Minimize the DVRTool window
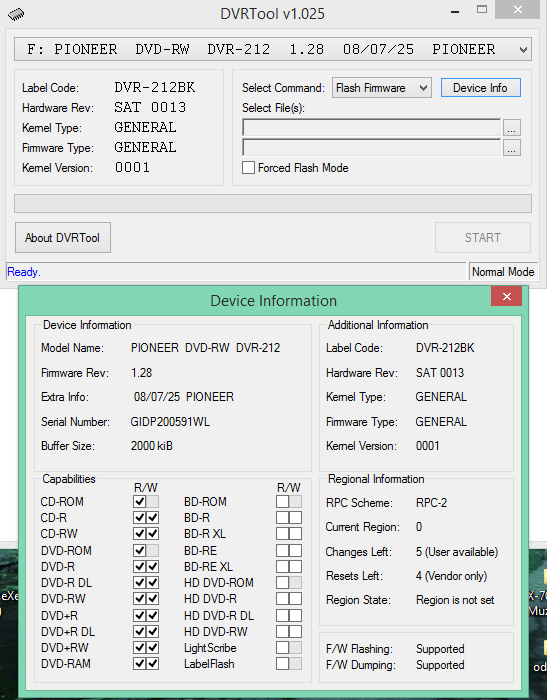 pos(455,12)
